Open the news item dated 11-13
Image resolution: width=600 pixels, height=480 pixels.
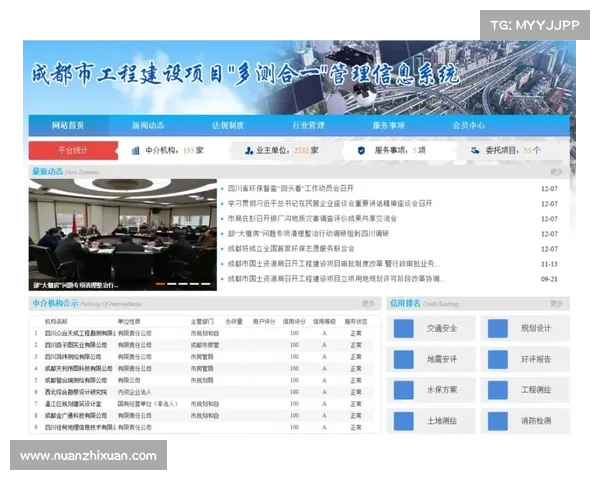coord(334,264)
